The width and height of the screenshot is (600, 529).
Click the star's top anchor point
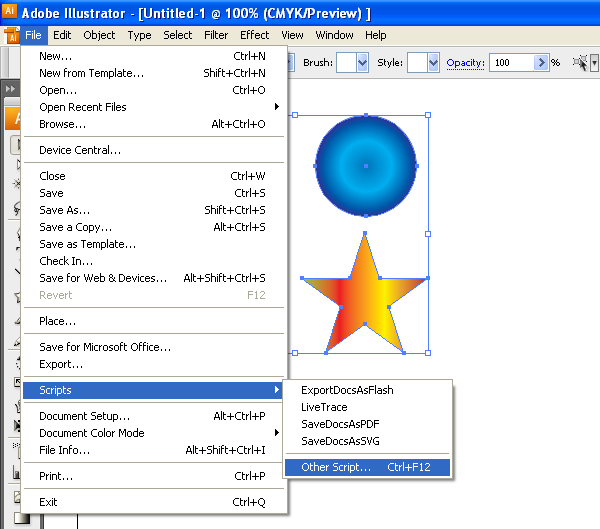[x=365, y=233]
